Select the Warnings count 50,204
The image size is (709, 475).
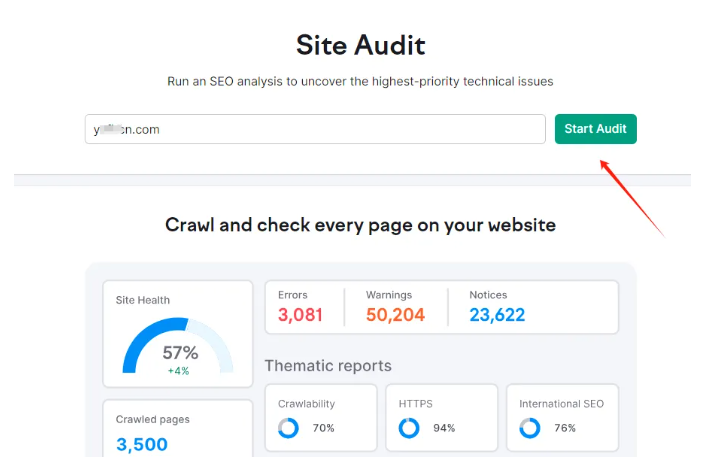click(395, 315)
